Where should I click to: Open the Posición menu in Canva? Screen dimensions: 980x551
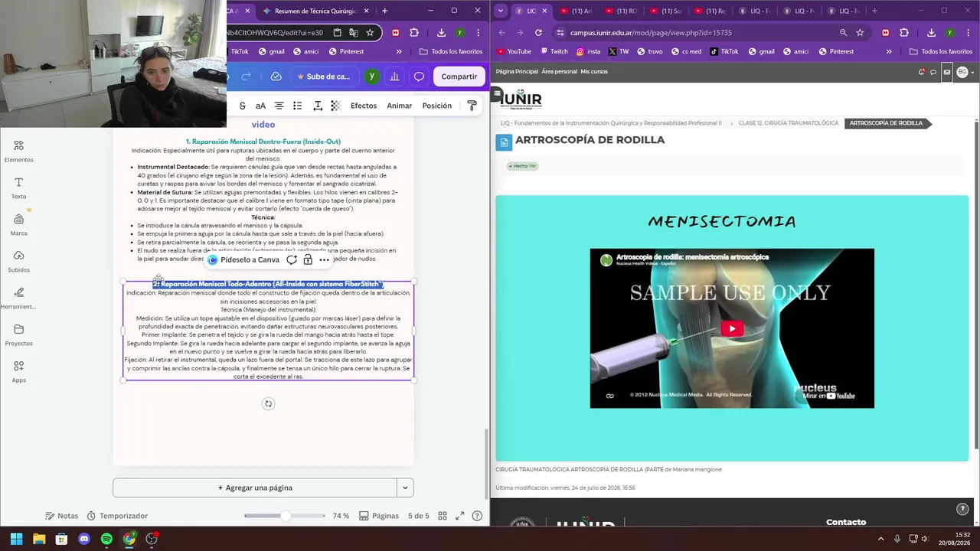point(437,106)
